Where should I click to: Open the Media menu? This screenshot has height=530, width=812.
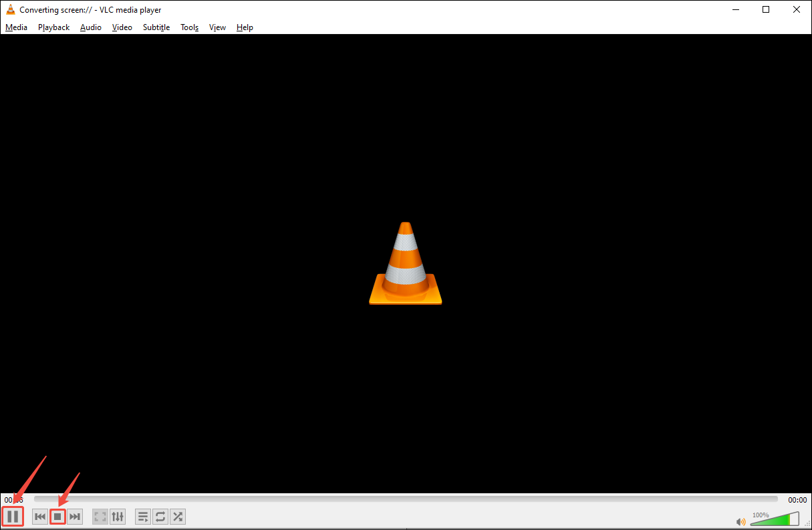pos(15,27)
